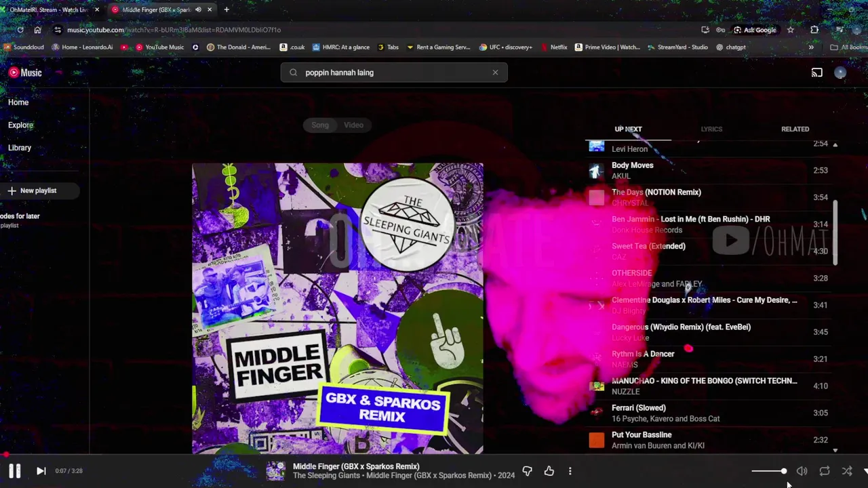
Task: Open Library in the sidebar
Action: [20, 148]
